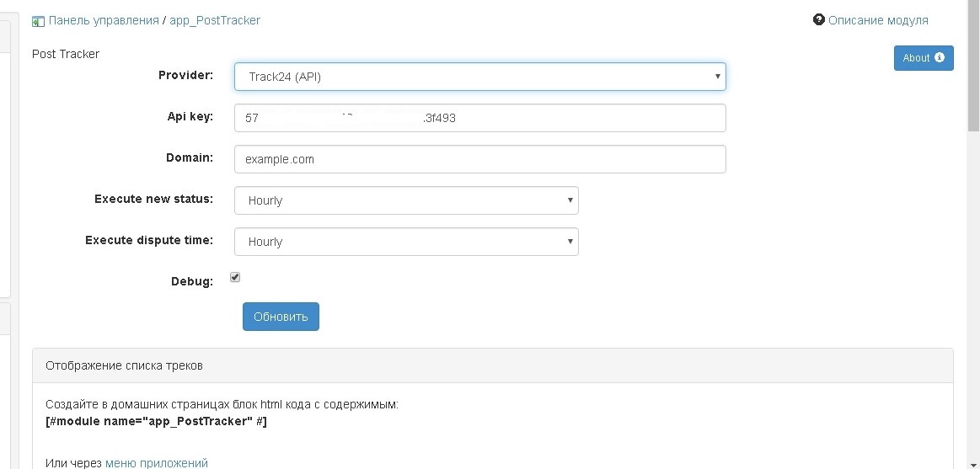
Task: Click the control panel icon in the breadcrumb
Action: [x=38, y=21]
